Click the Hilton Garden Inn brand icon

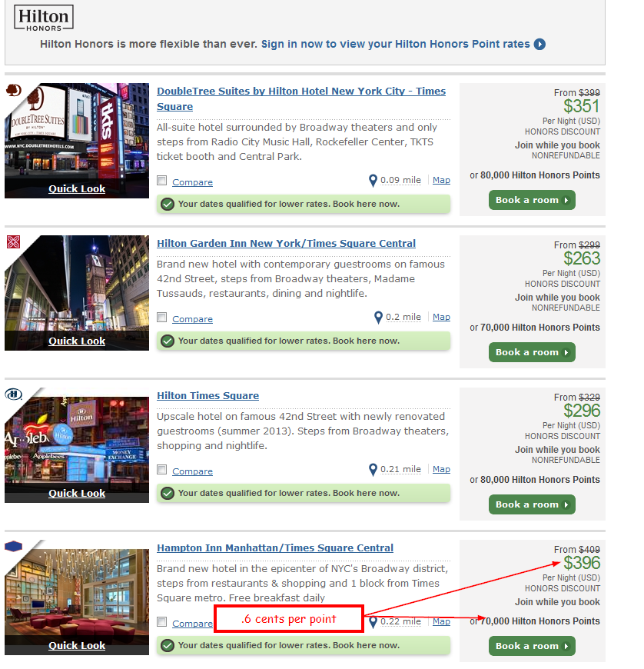(13, 242)
